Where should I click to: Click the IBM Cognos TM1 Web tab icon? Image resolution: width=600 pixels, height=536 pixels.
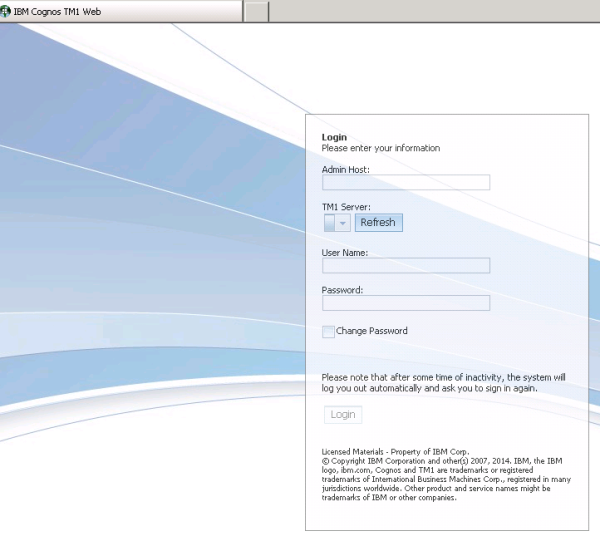pyautogui.click(x=5, y=11)
